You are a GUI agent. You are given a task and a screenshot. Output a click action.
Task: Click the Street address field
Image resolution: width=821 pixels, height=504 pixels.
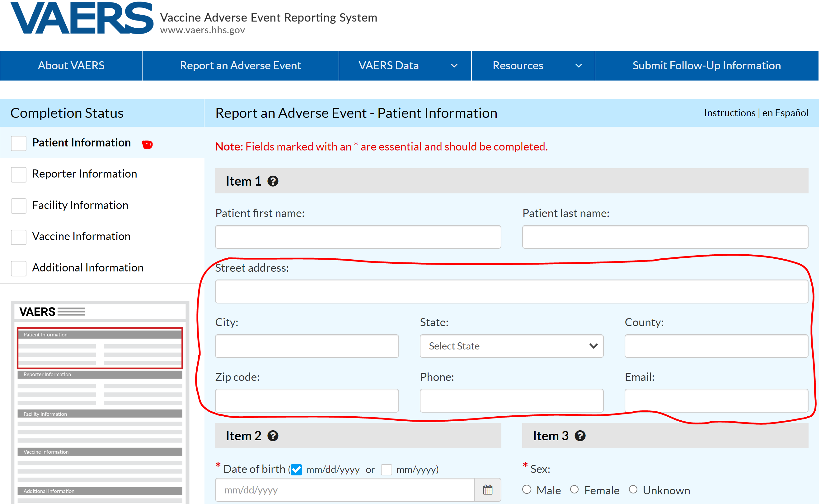point(511,291)
